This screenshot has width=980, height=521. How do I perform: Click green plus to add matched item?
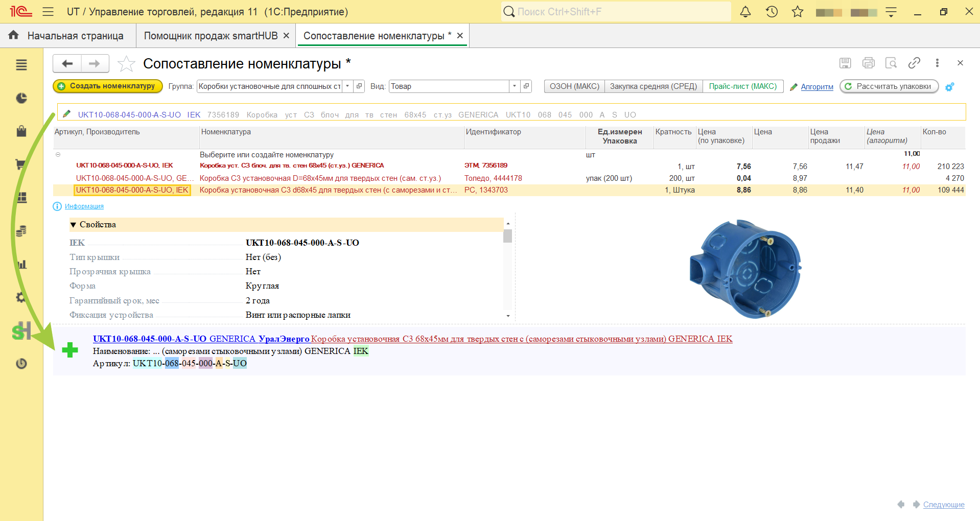pos(70,350)
